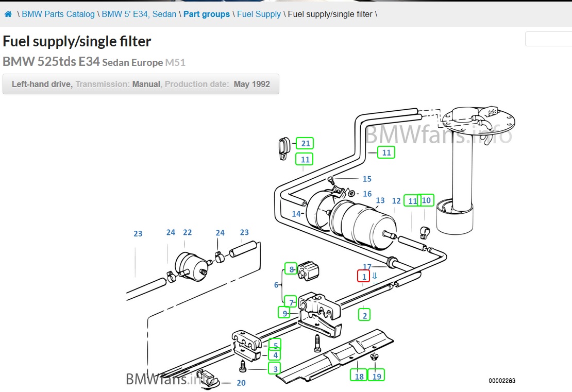The width and height of the screenshot is (572, 392).
Task: Select part number 10 label near clamp
Action: coord(427,200)
